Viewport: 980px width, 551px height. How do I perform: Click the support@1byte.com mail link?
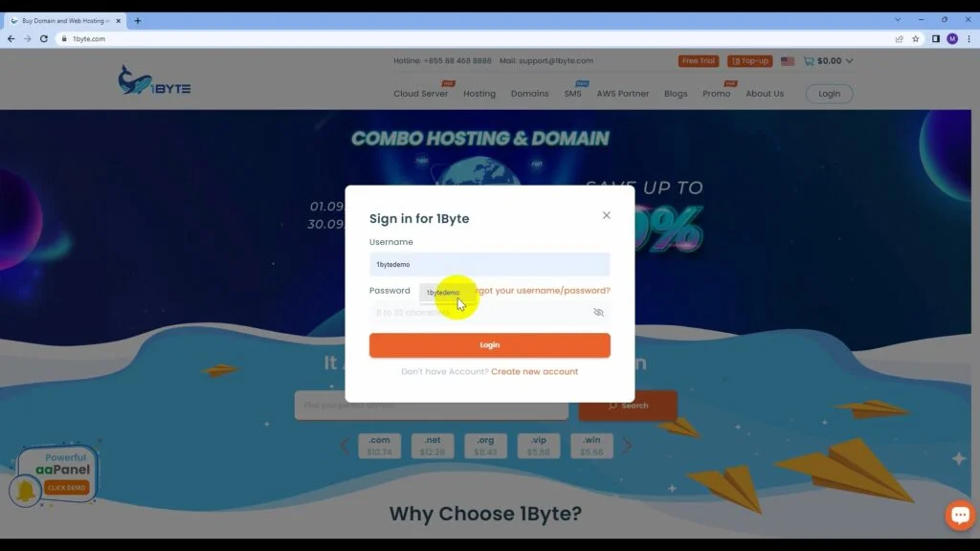[x=556, y=60]
